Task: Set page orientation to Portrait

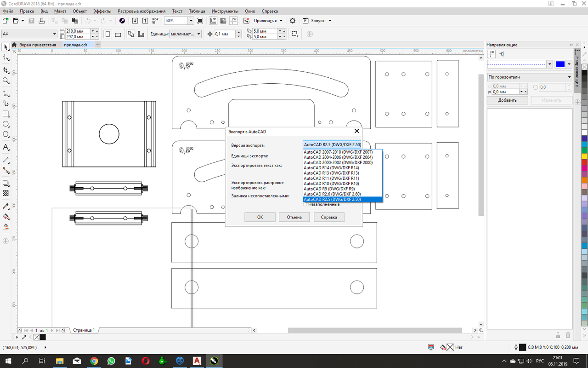Action: tap(107, 34)
